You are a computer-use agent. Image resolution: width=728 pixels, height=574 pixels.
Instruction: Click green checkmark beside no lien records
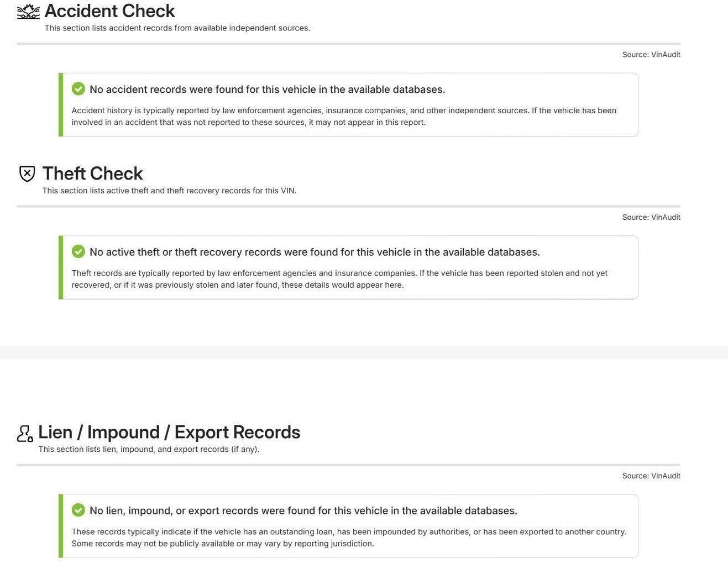coord(78,510)
